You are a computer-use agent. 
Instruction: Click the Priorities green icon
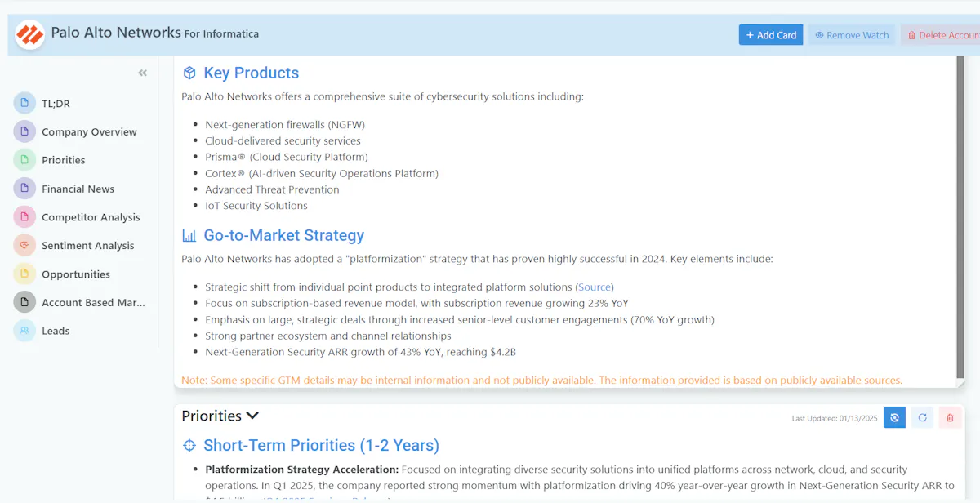point(24,160)
